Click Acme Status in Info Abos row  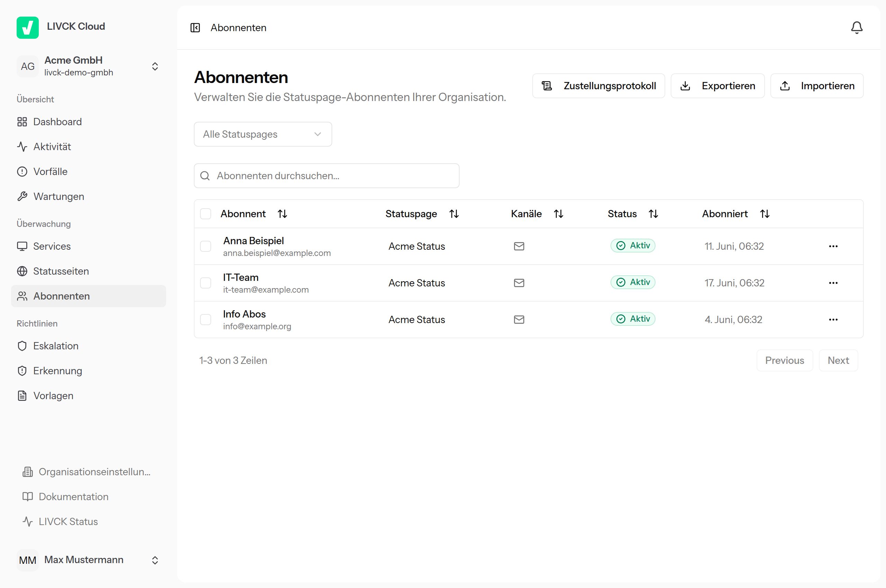coord(417,320)
